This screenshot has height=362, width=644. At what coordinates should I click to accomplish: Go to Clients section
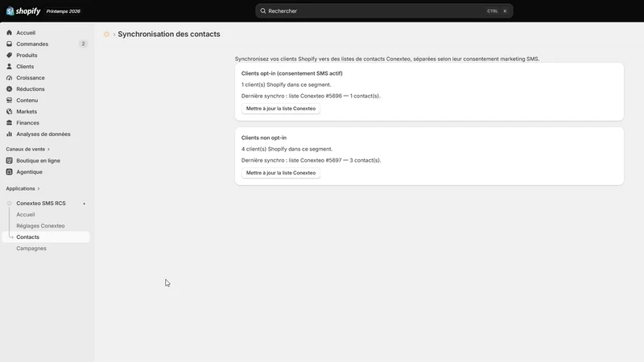(x=46, y=67)
